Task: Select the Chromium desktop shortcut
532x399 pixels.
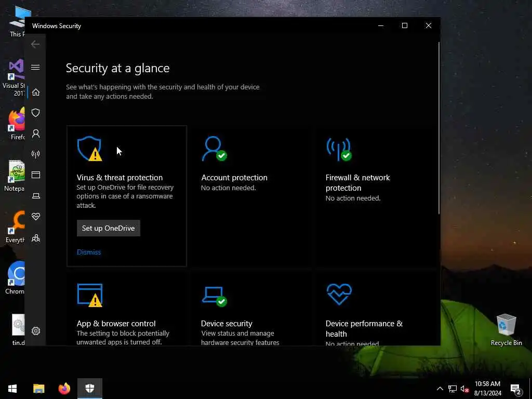Action: [15, 277]
